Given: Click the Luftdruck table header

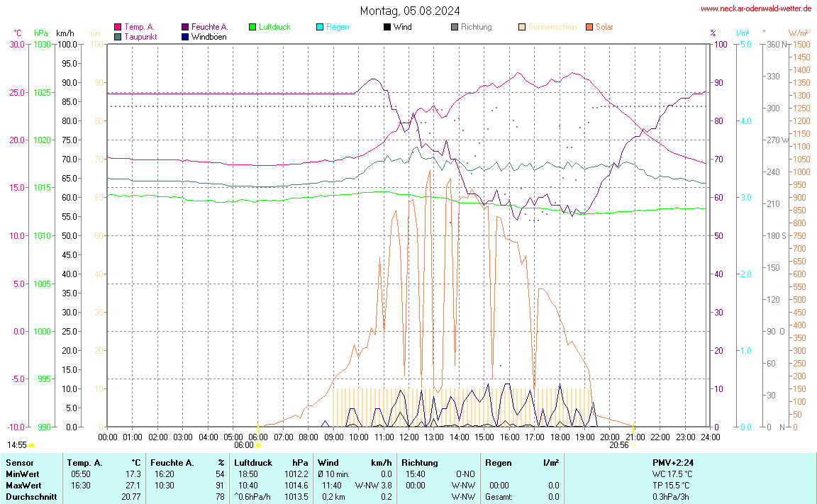Looking at the screenshot, I should click(253, 462).
